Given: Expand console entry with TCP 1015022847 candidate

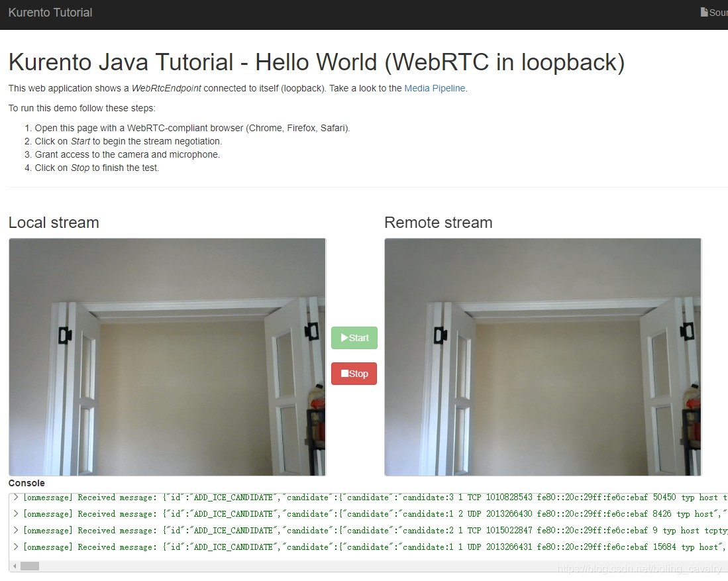Looking at the screenshot, I should click(15, 530).
